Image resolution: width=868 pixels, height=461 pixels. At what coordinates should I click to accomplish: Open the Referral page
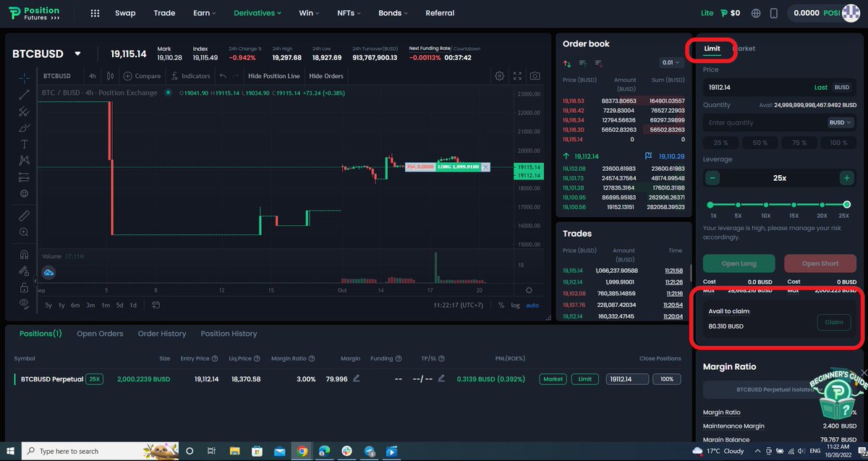point(440,13)
